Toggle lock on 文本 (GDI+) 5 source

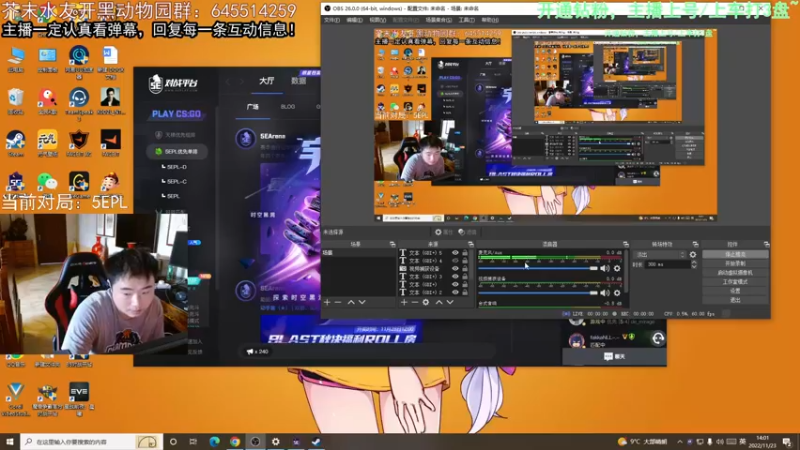[465, 253]
